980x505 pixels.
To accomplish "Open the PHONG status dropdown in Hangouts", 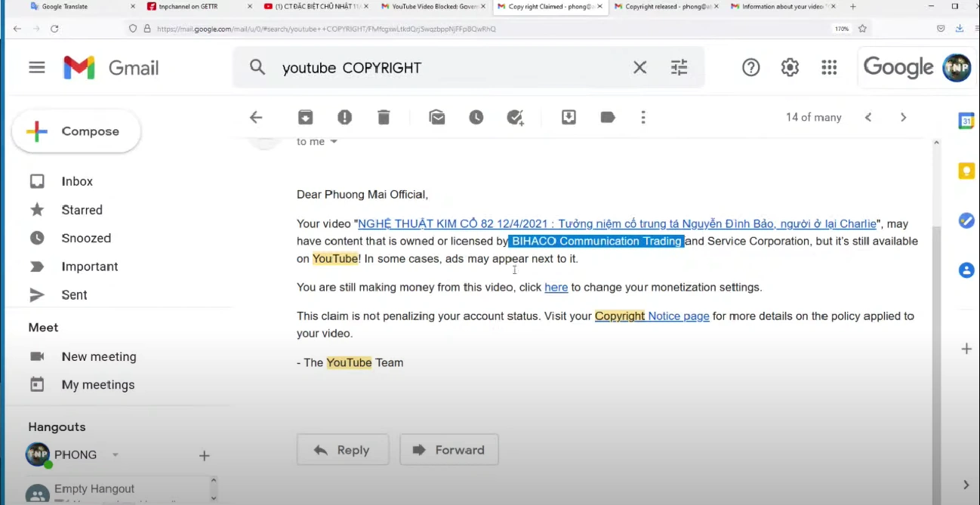I will pos(116,455).
